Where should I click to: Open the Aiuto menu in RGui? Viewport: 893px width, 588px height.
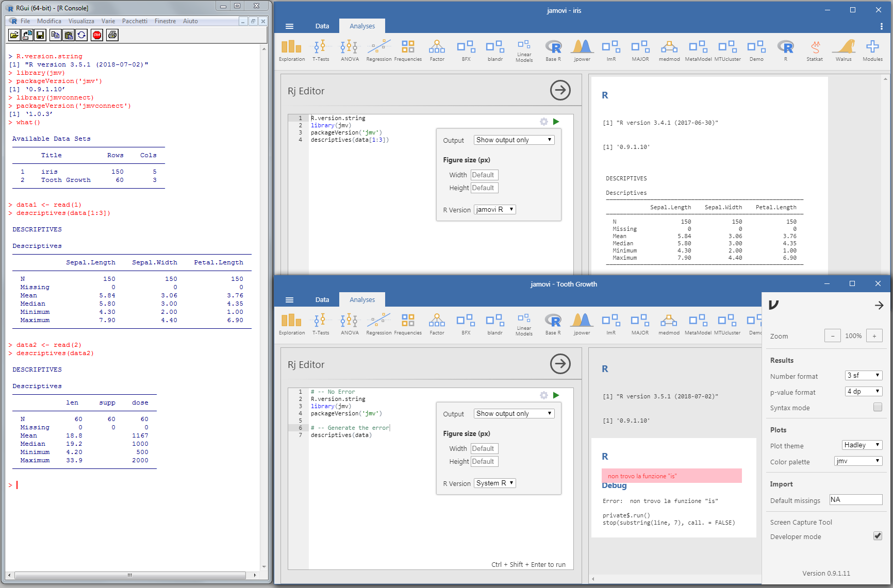[x=190, y=21]
